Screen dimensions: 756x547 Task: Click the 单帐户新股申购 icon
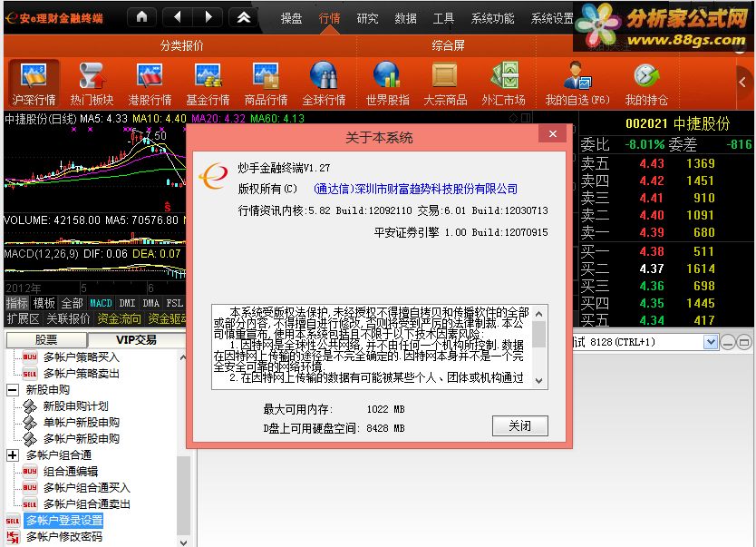[30, 423]
